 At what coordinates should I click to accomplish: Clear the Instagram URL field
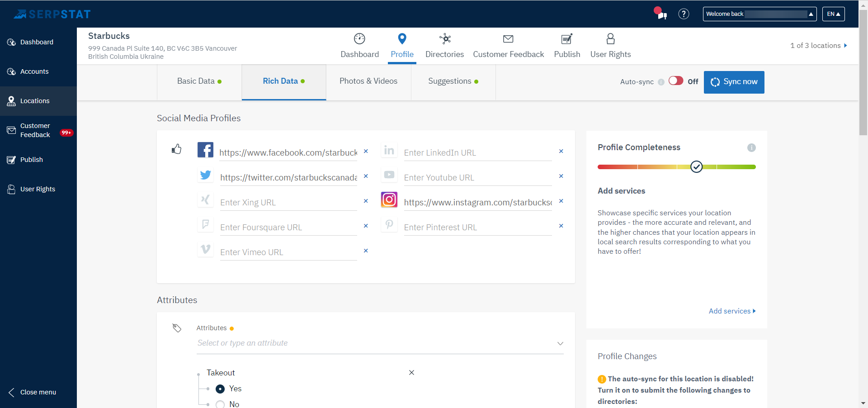pyautogui.click(x=561, y=201)
